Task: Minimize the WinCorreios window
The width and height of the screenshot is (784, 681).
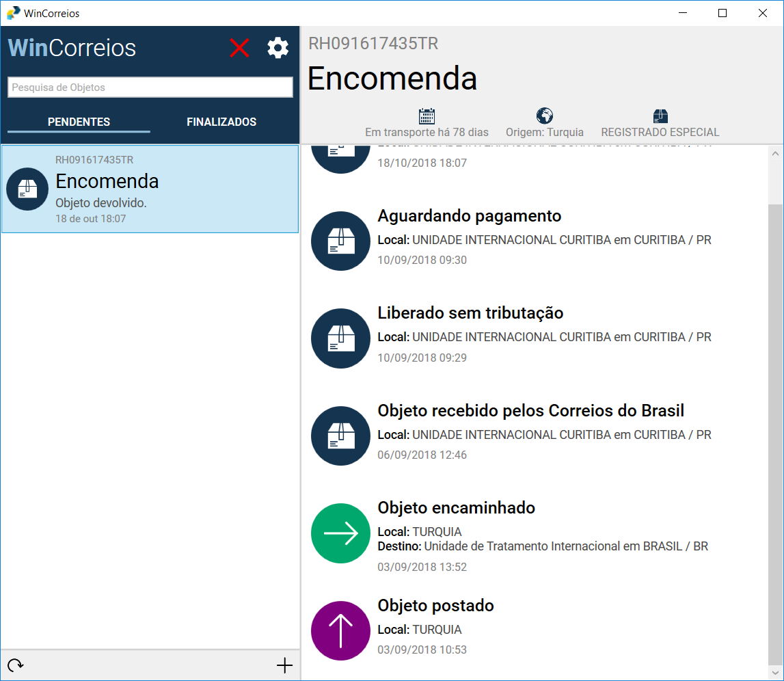Action: 683,13
